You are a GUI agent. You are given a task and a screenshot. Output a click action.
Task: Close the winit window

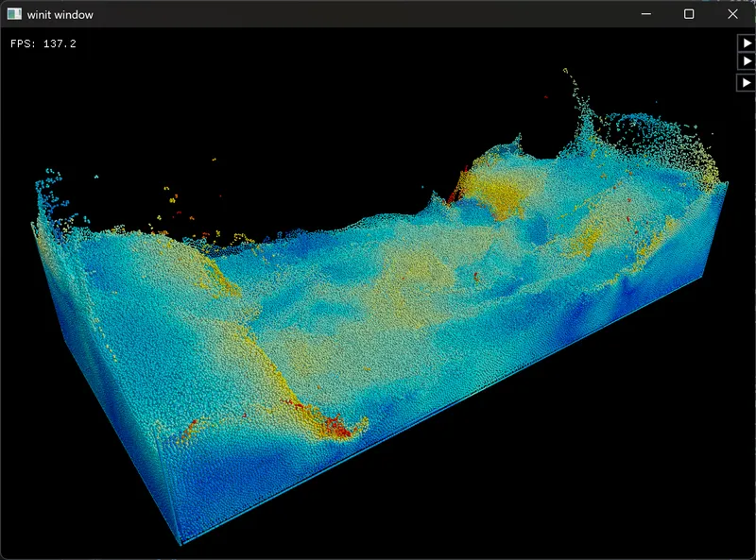click(732, 14)
